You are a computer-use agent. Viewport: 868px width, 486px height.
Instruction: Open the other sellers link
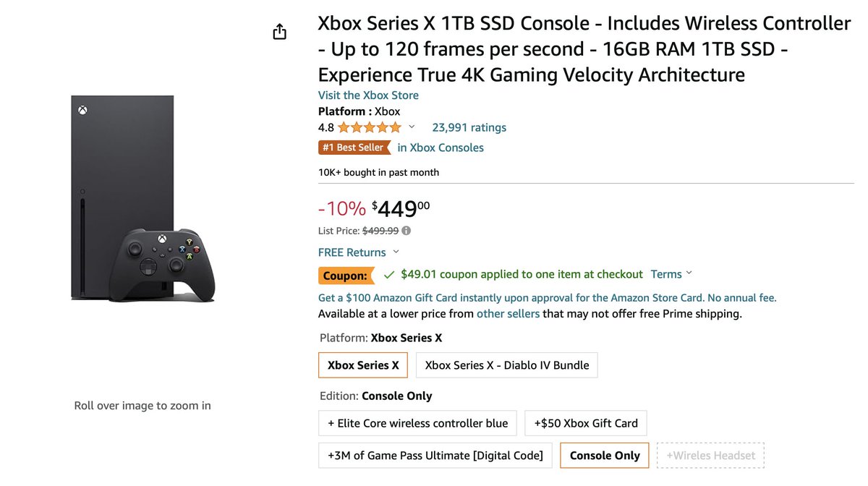coord(508,314)
